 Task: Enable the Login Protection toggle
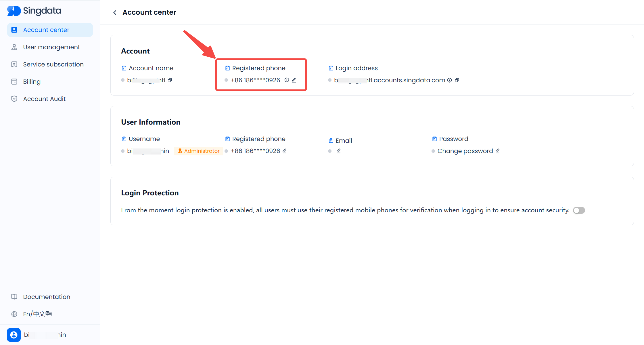coord(579,210)
